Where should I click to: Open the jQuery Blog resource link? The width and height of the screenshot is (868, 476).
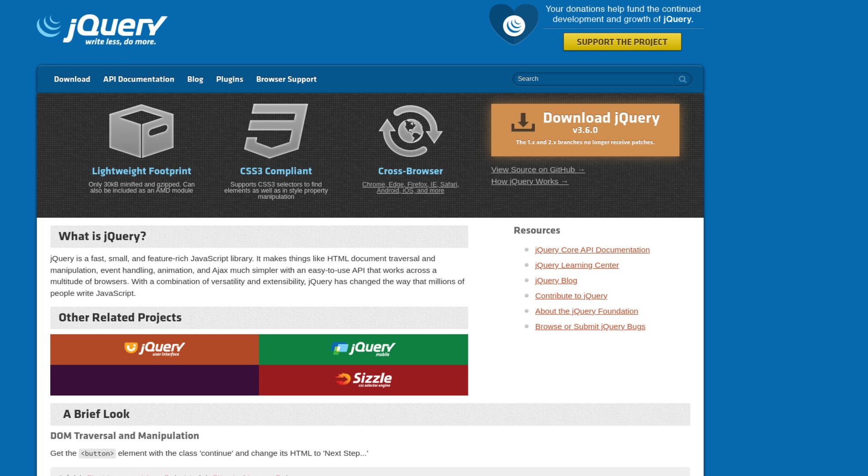click(556, 281)
